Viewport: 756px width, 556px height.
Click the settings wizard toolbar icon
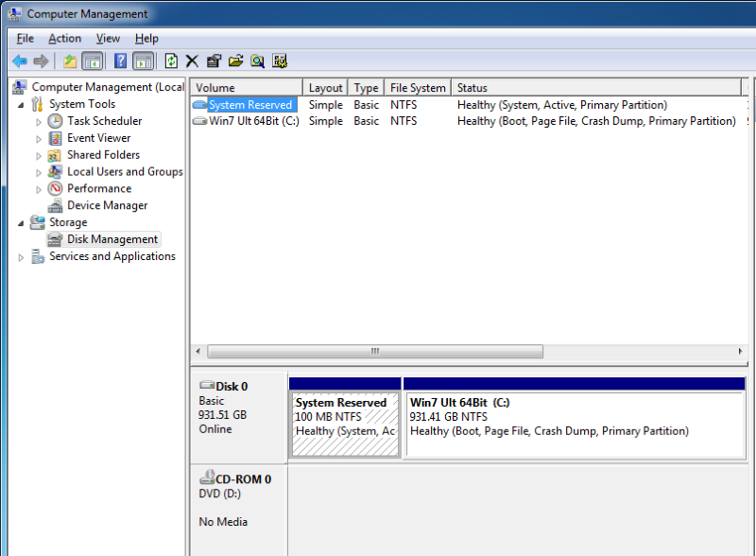coord(280,61)
